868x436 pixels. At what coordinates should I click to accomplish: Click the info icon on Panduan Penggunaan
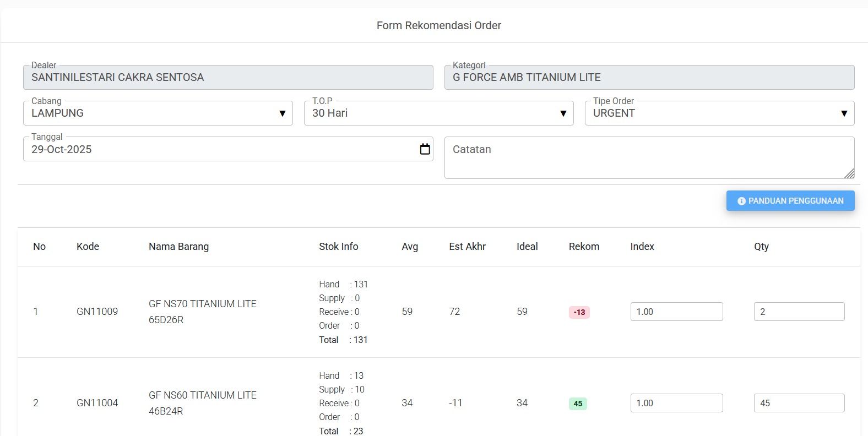click(x=741, y=201)
